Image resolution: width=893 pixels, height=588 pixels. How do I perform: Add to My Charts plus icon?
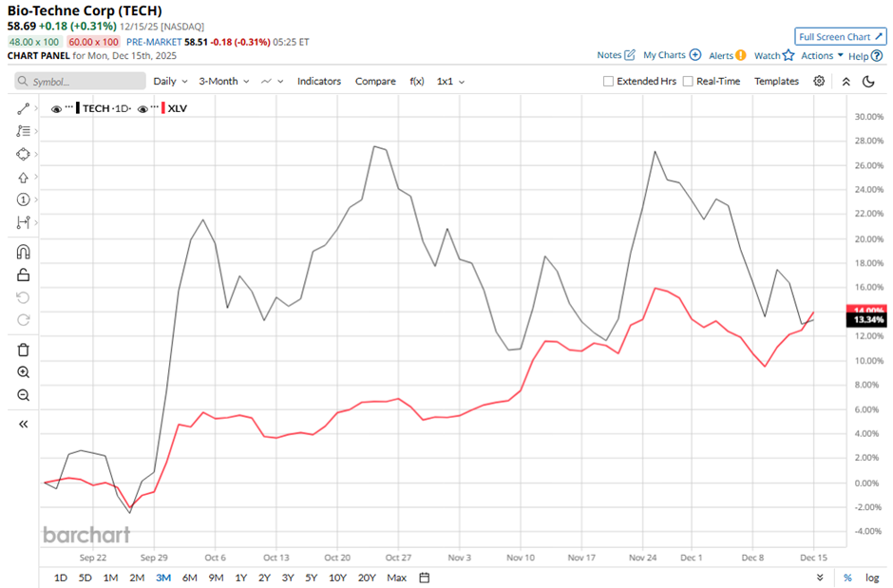tap(695, 55)
